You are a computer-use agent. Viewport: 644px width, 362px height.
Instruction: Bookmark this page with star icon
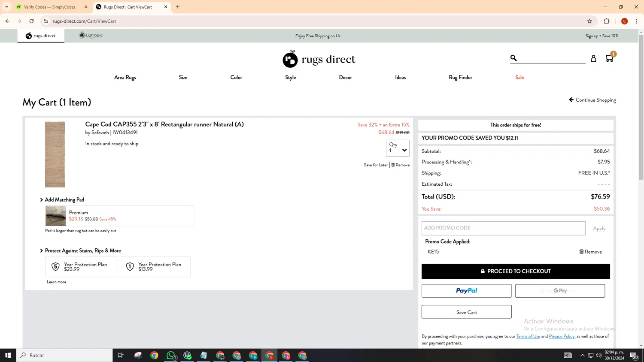(589, 21)
